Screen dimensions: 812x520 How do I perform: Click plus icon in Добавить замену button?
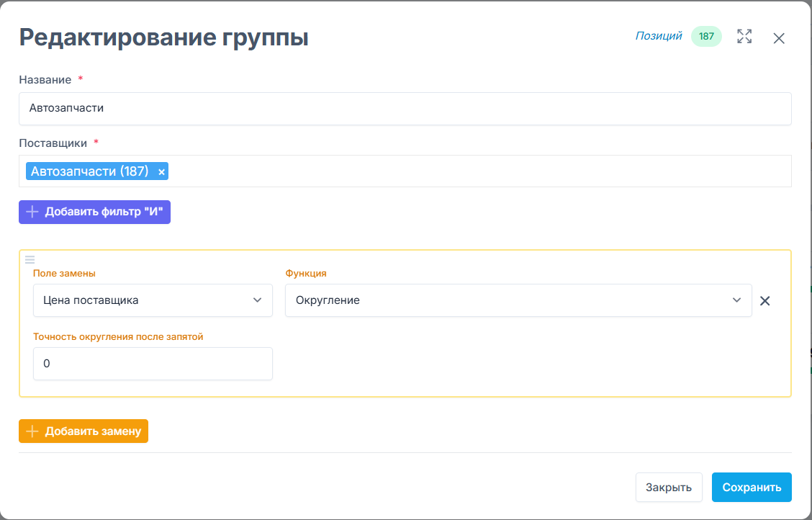(x=32, y=431)
